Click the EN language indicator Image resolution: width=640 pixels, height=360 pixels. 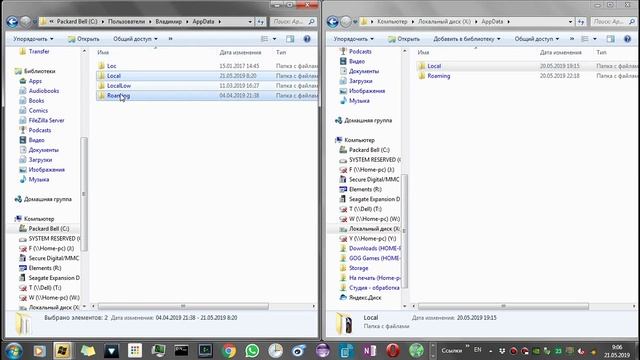(x=478, y=350)
